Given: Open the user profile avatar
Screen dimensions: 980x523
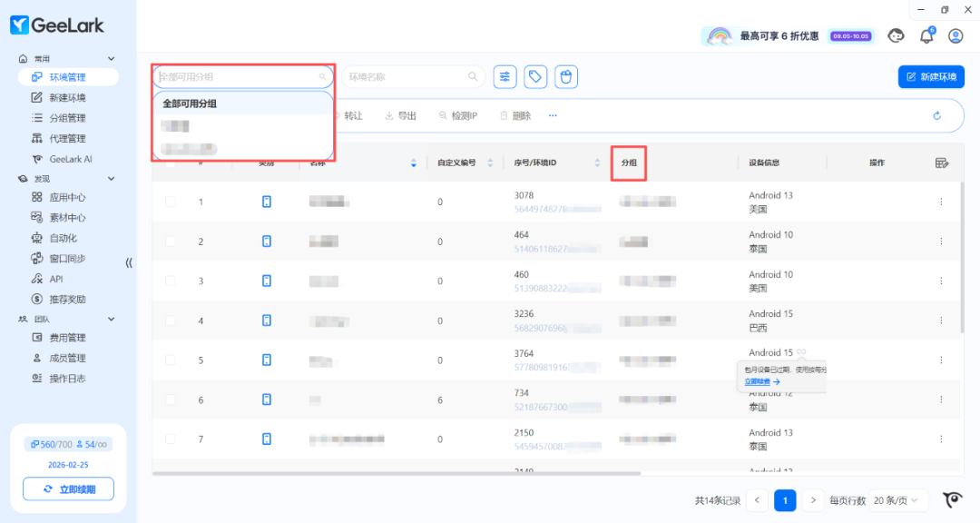Looking at the screenshot, I should 955,35.
